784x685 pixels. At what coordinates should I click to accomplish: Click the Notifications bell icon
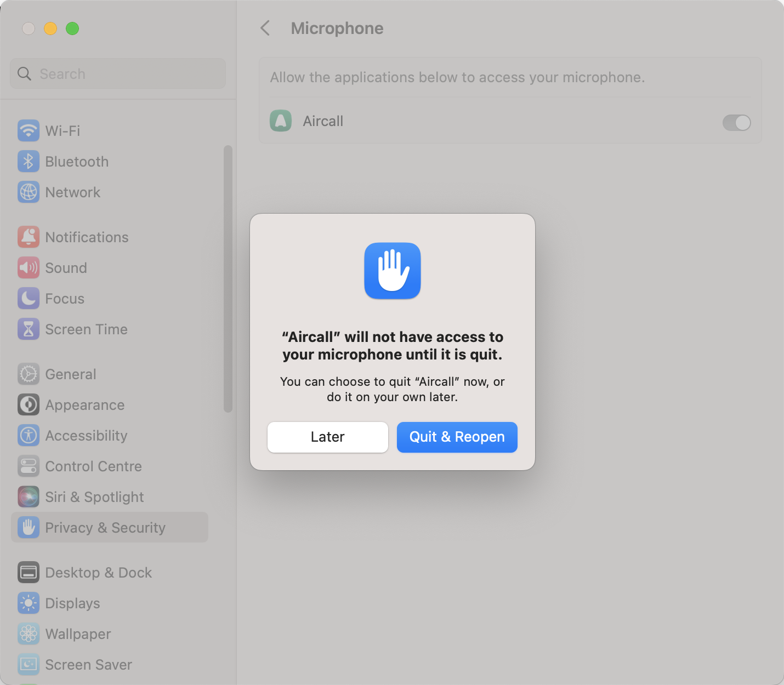pyautogui.click(x=29, y=237)
